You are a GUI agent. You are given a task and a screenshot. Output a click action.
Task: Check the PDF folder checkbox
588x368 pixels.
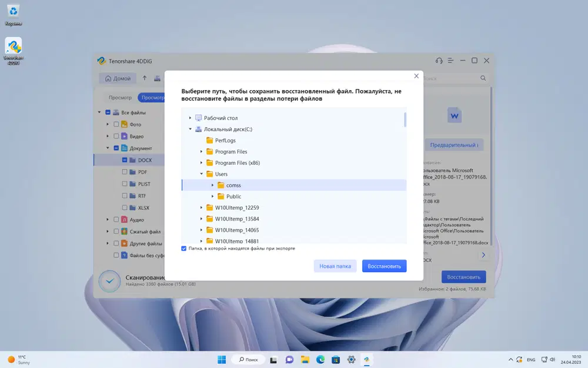[x=125, y=172]
